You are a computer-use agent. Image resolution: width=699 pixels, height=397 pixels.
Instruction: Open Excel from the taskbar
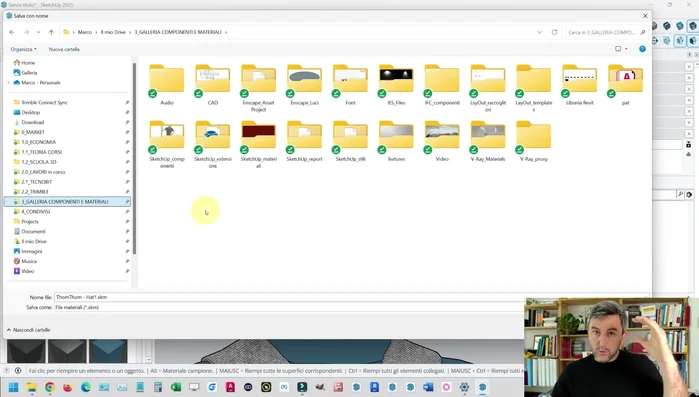pos(176,387)
